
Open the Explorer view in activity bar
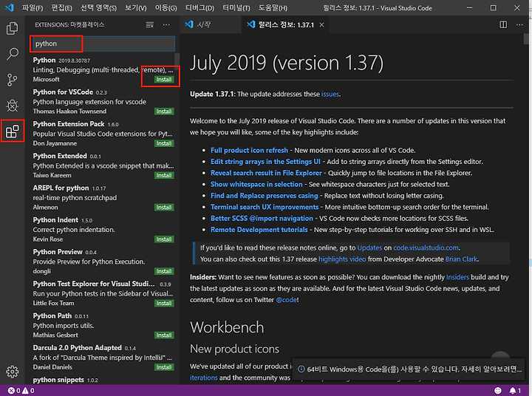pos(13,28)
